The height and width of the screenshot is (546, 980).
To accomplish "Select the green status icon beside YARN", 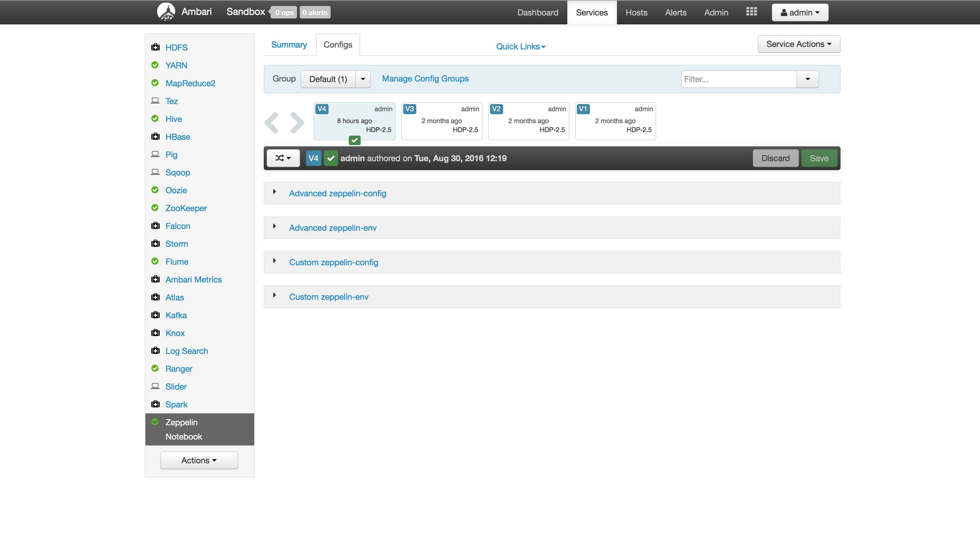I will (x=155, y=65).
